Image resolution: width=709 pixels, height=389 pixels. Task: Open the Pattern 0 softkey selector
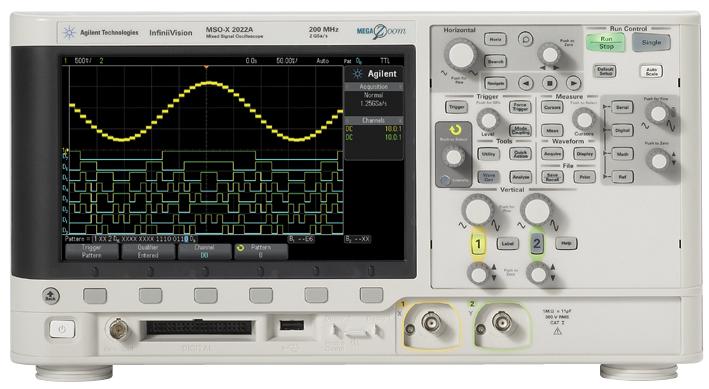pos(261,251)
